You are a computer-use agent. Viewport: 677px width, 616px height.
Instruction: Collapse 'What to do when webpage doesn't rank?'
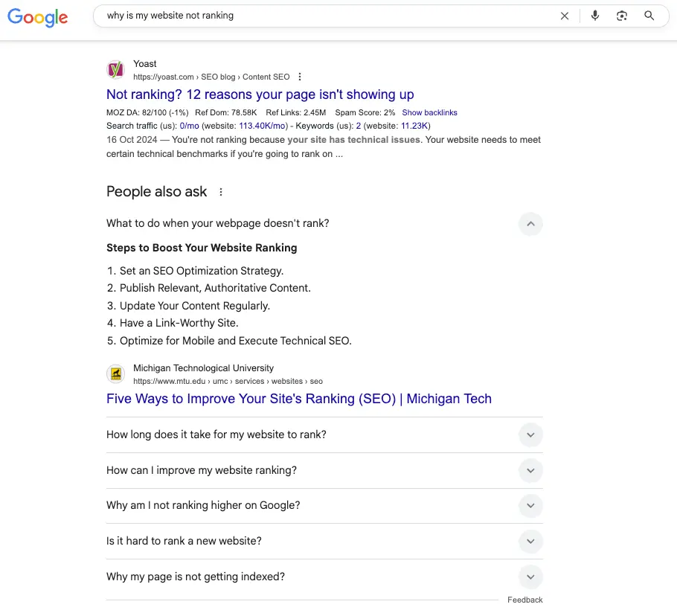pos(530,224)
